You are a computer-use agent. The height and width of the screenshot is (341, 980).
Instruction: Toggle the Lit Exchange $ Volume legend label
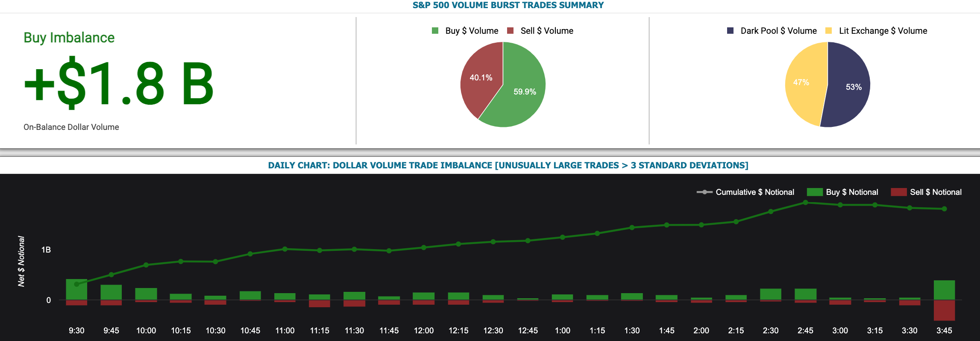(883, 31)
